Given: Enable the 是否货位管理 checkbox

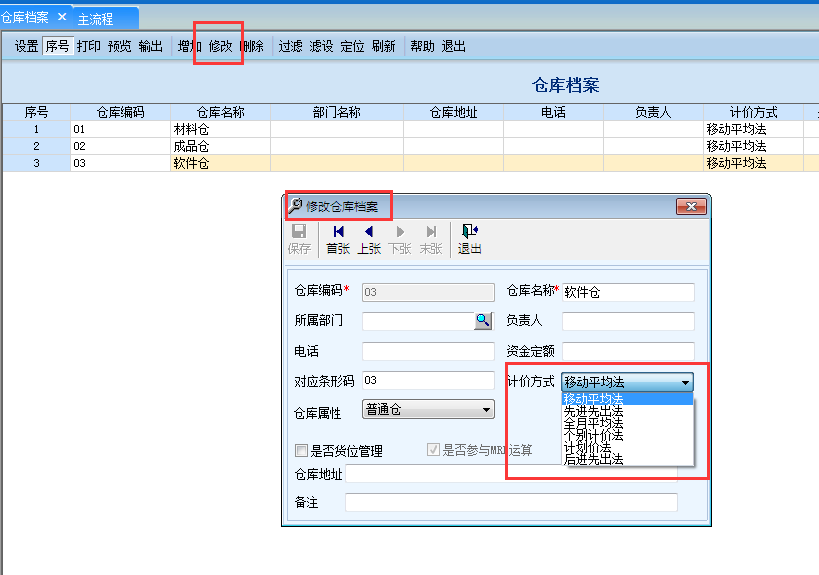Looking at the screenshot, I should coord(301,451).
